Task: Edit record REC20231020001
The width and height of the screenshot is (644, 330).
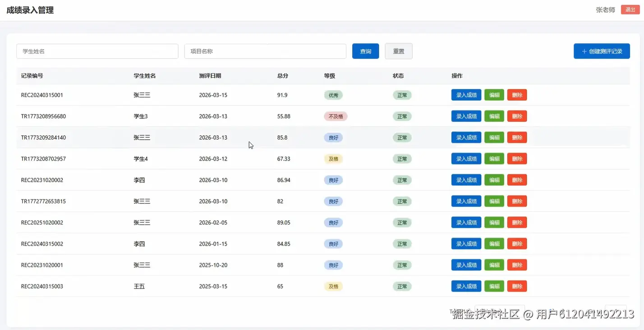Action: pyautogui.click(x=494, y=265)
